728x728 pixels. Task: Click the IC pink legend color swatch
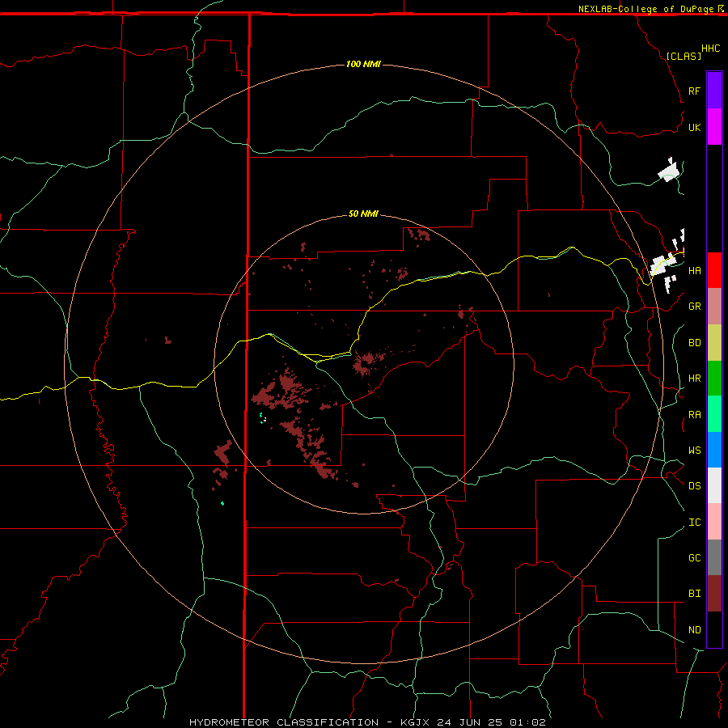pyautogui.click(x=714, y=522)
